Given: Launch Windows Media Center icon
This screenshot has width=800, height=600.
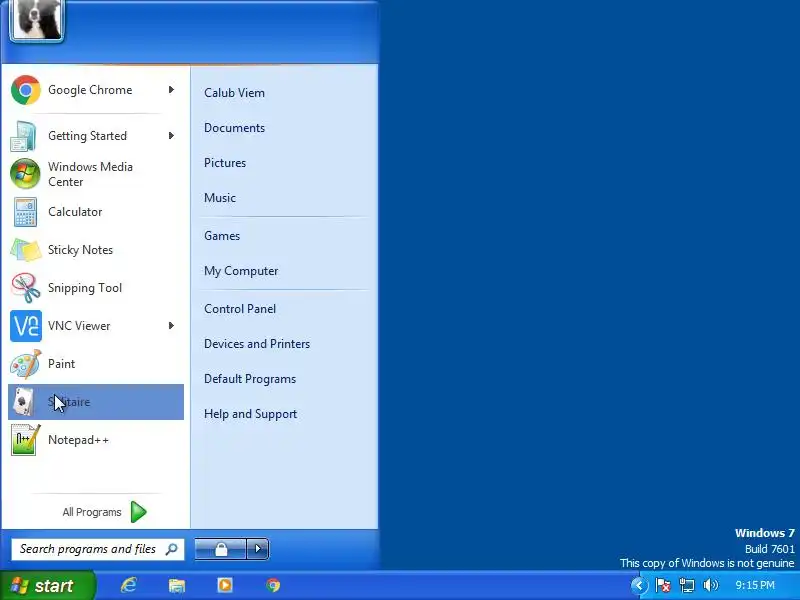Looking at the screenshot, I should click(25, 173).
